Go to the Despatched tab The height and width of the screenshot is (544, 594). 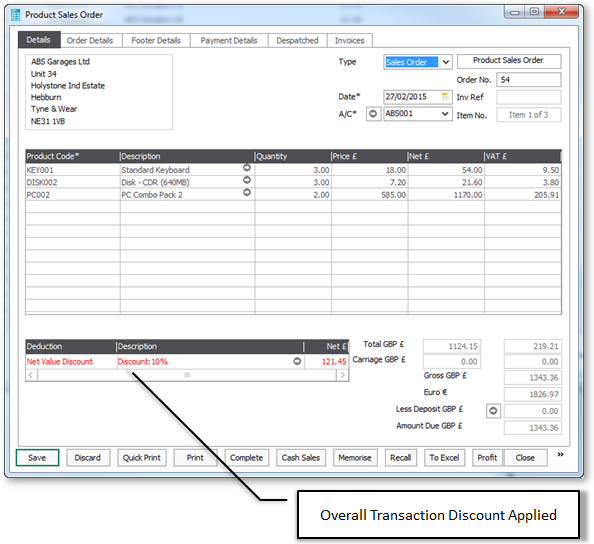click(297, 41)
